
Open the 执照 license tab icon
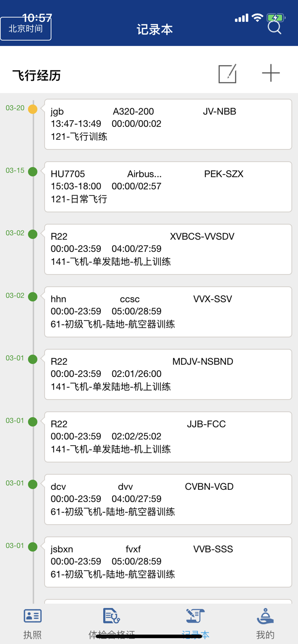33,615
